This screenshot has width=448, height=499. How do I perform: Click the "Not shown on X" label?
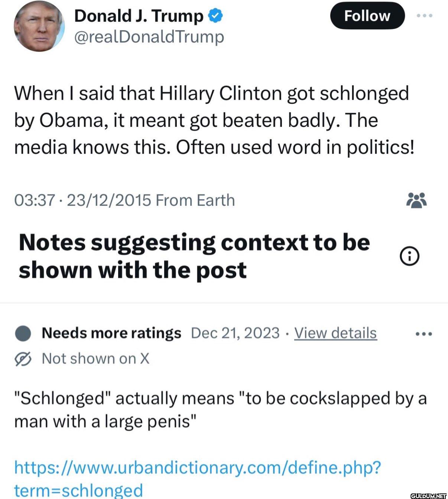[x=95, y=359]
